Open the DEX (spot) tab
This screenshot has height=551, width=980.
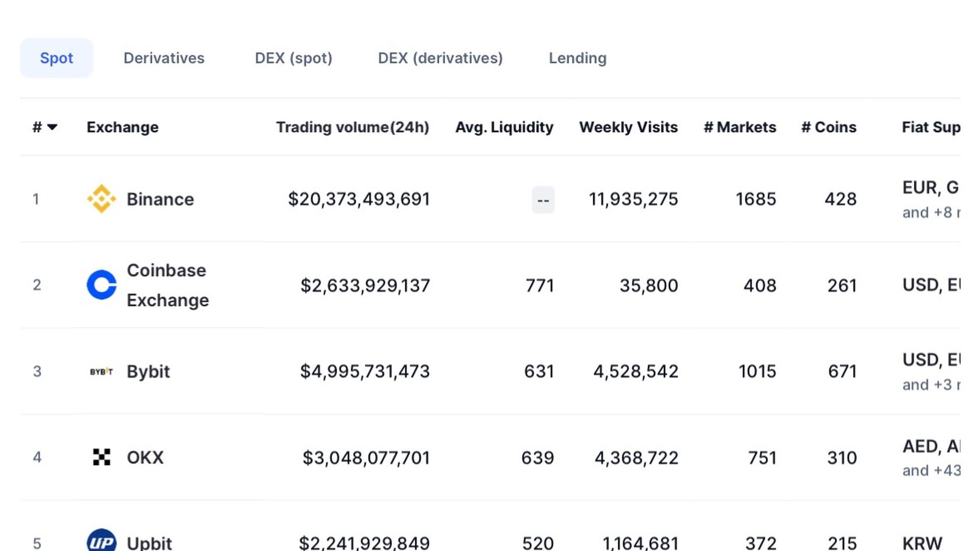click(x=293, y=58)
